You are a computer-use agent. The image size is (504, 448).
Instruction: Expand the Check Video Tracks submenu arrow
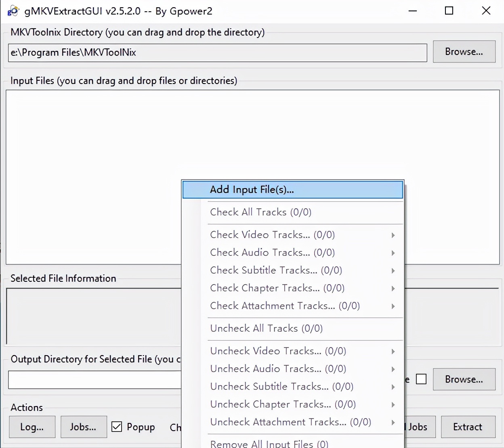click(x=393, y=235)
